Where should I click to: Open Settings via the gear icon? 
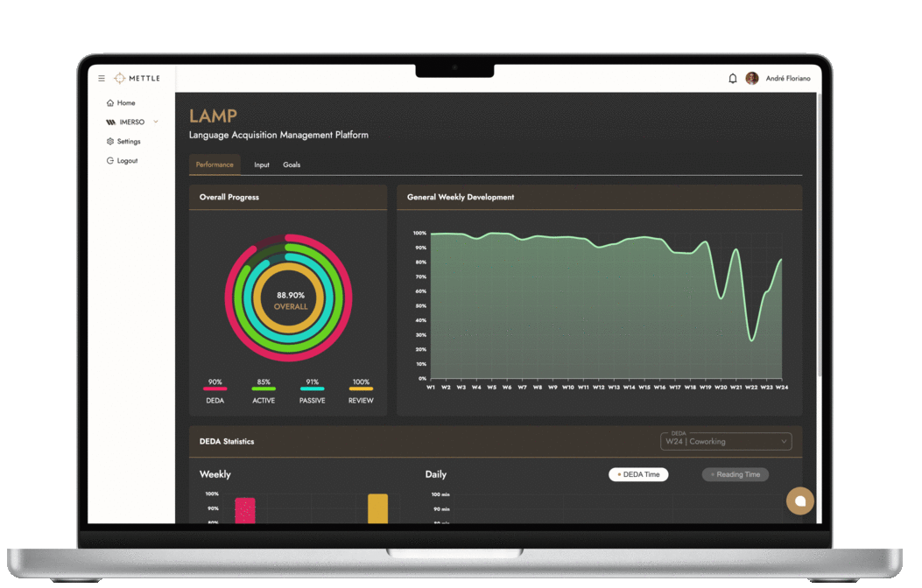click(x=110, y=142)
